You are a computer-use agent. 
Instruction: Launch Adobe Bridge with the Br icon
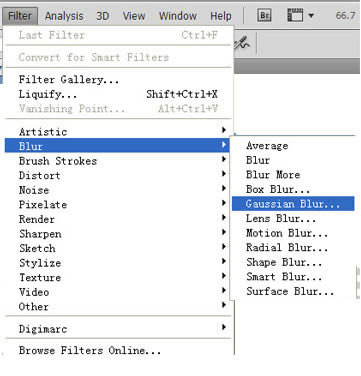coord(264,15)
